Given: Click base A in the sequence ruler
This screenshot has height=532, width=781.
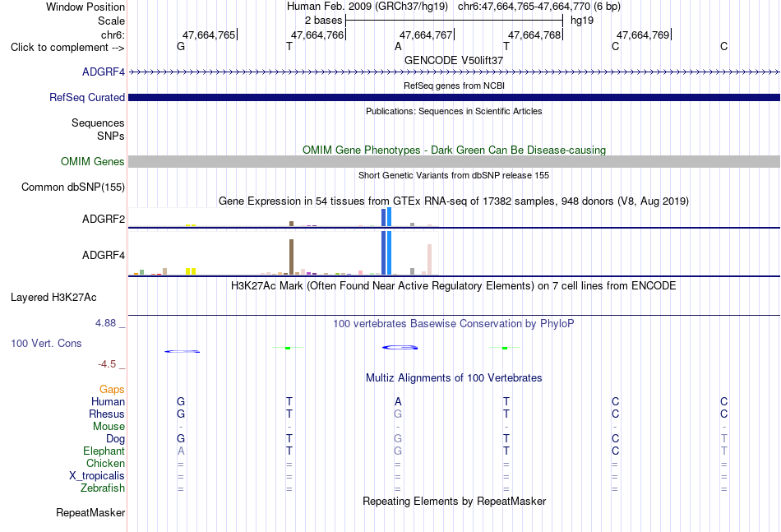Looking at the screenshot, I should click(x=398, y=46).
